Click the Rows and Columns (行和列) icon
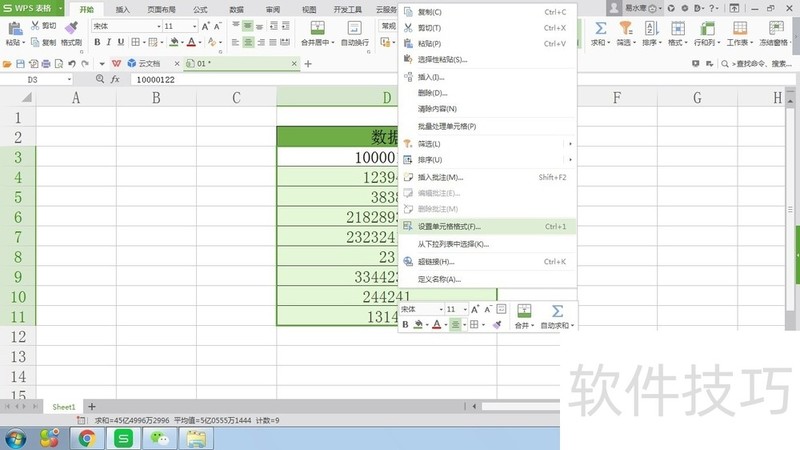 click(707, 28)
